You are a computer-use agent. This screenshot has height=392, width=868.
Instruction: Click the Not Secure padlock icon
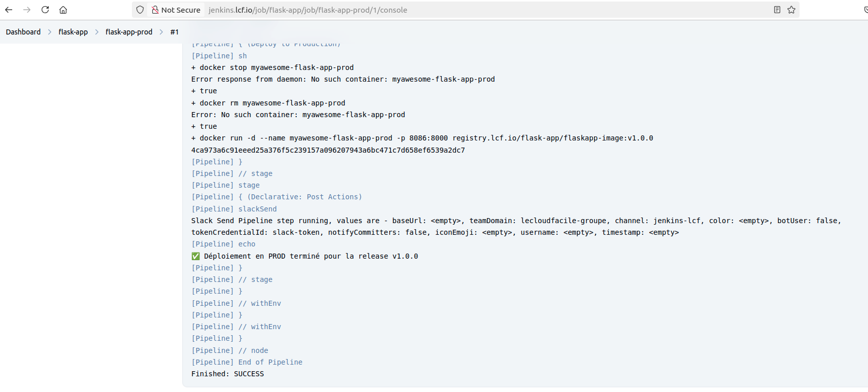click(x=155, y=10)
